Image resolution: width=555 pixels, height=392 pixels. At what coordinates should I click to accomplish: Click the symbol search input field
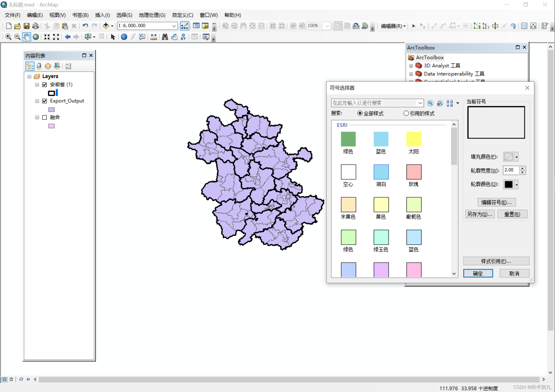pyautogui.click(x=373, y=103)
